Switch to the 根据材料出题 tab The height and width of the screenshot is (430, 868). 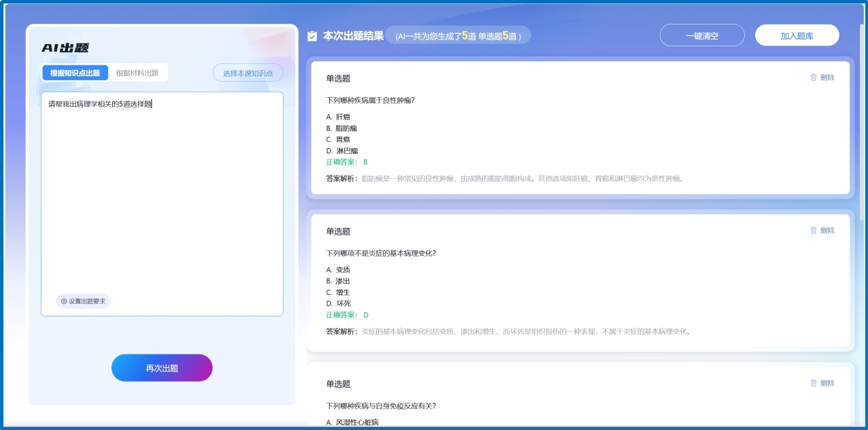tap(137, 73)
